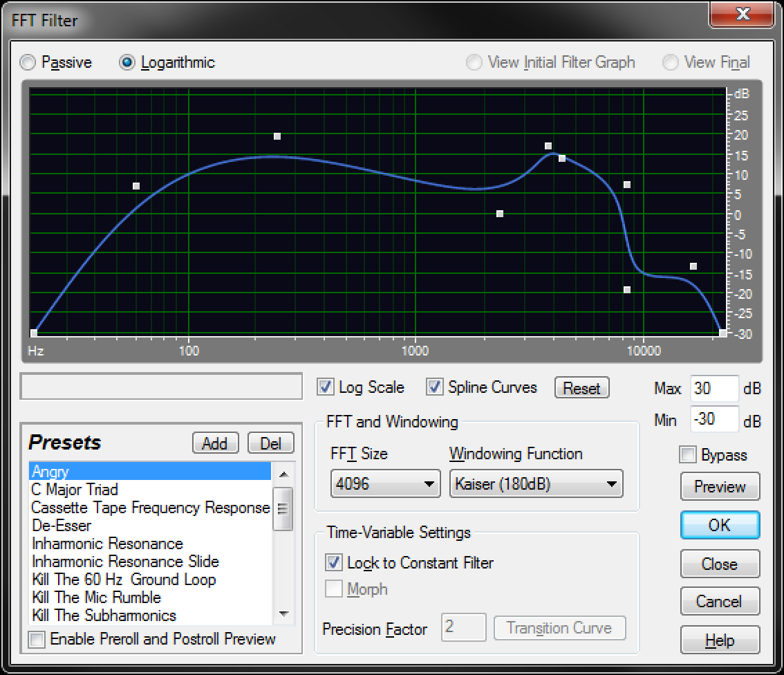Select Kill The 60 Hz Ground Loop preset
The width and height of the screenshot is (784, 675).
150,579
